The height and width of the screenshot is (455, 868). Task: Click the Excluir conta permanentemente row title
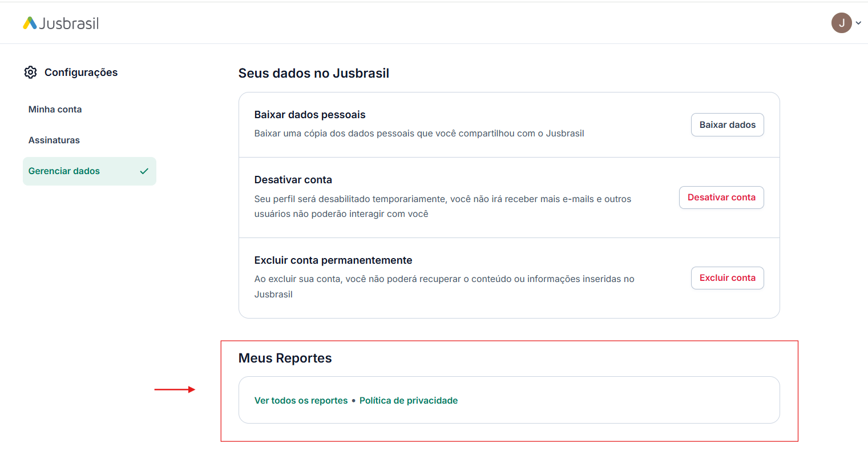333,260
